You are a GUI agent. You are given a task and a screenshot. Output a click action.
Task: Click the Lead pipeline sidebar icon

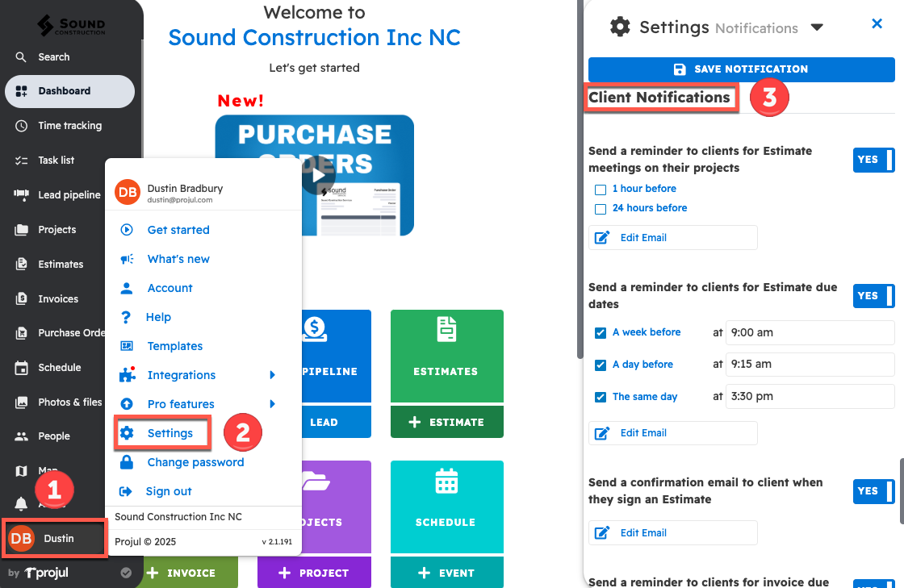[21, 194]
